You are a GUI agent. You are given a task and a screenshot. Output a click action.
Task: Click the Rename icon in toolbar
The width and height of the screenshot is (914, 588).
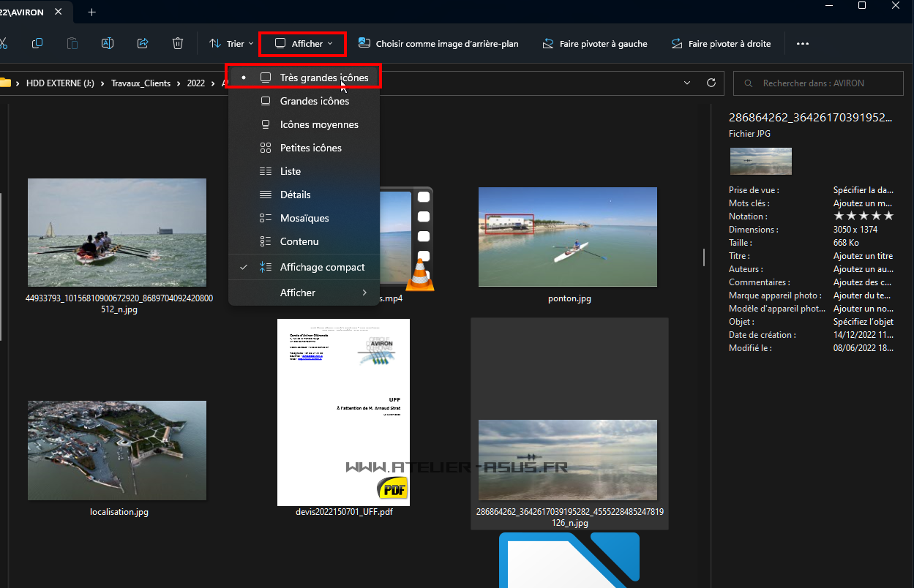pos(108,44)
